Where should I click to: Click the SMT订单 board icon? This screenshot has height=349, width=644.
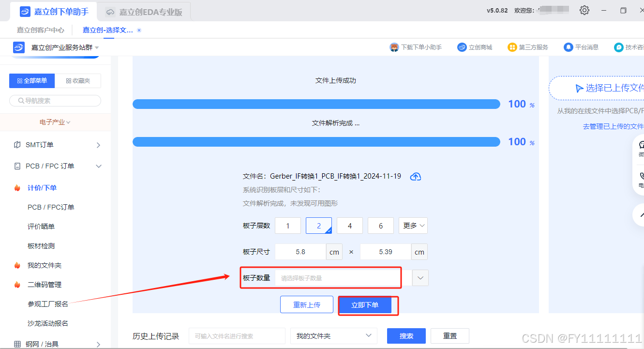coord(17,145)
